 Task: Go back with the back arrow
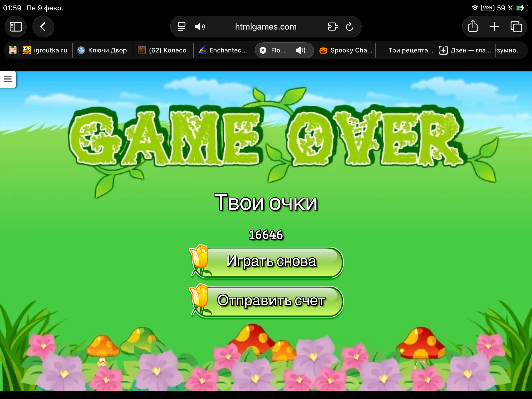coord(43,27)
